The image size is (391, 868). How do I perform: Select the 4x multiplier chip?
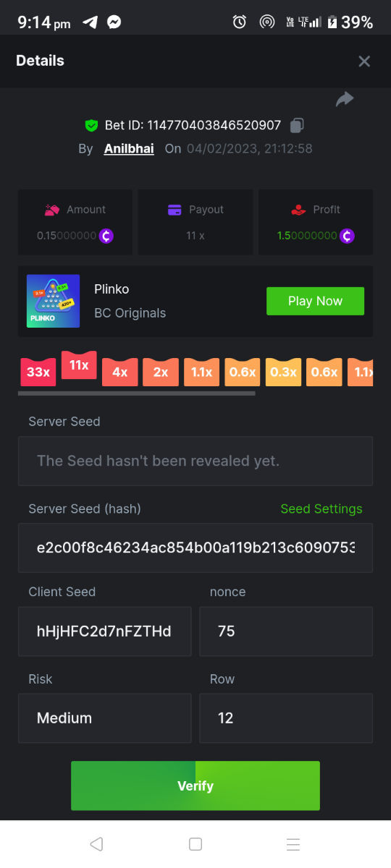coord(119,372)
